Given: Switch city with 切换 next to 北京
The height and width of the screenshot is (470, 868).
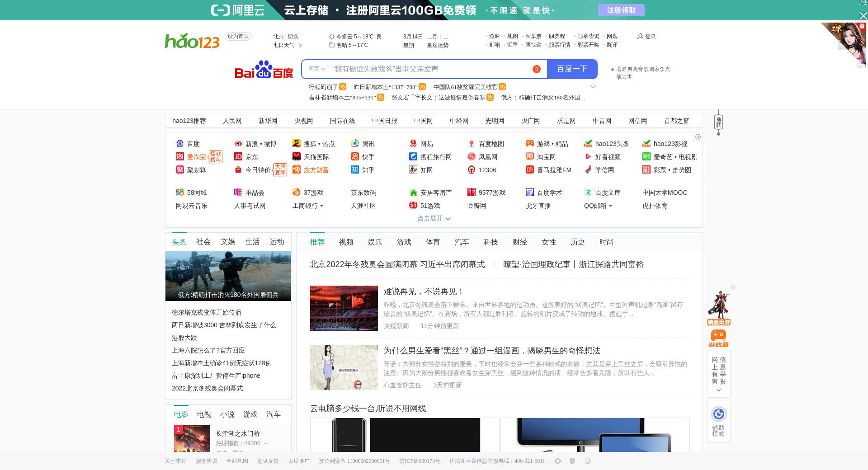Looking at the screenshot, I should click(x=293, y=37).
